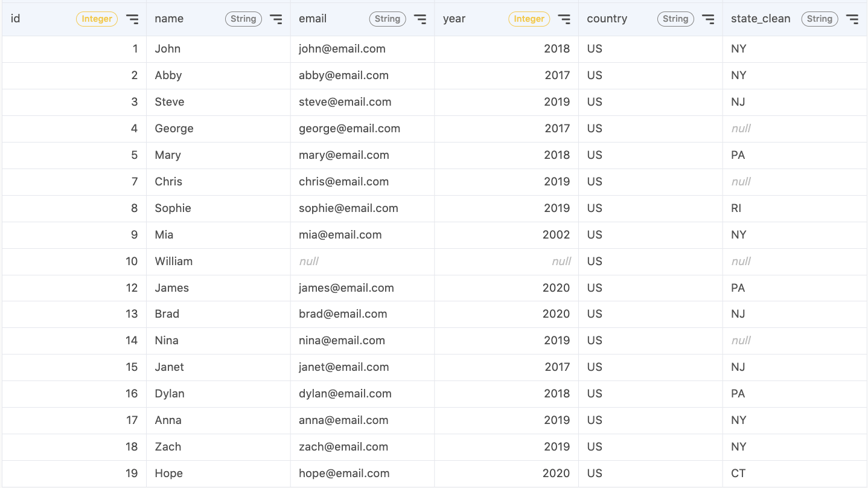Click the String type badge on country column
Viewport: 868px width, 488px height.
(x=675, y=19)
